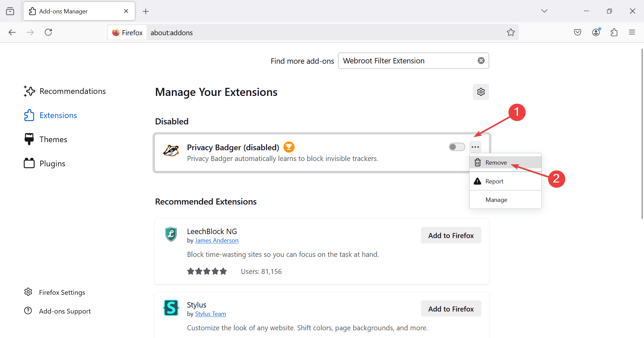Bookmark this page with the star icon
Viewport: 644px width, 338px height.
511,32
